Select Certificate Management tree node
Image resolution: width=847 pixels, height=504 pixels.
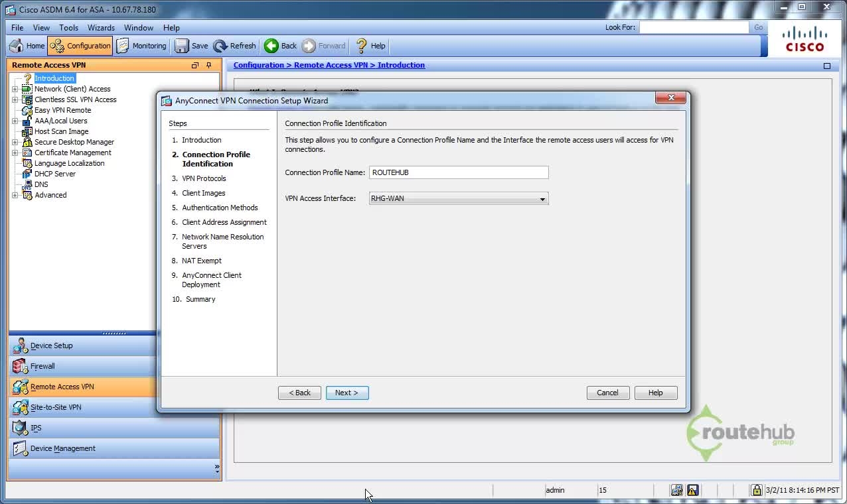tap(72, 153)
